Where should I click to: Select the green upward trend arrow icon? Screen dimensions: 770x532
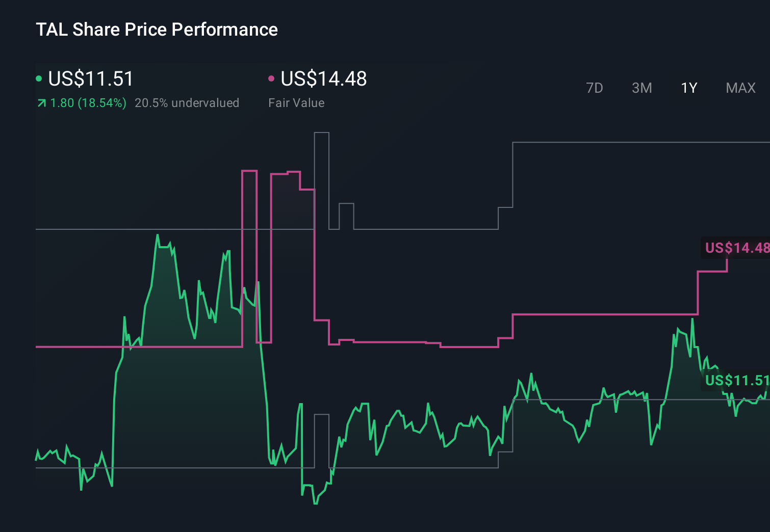41,102
